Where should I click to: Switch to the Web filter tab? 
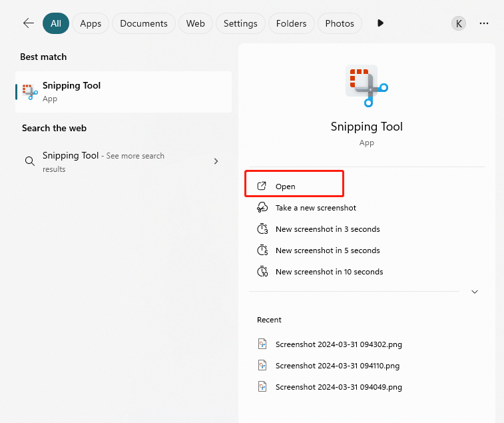point(196,23)
